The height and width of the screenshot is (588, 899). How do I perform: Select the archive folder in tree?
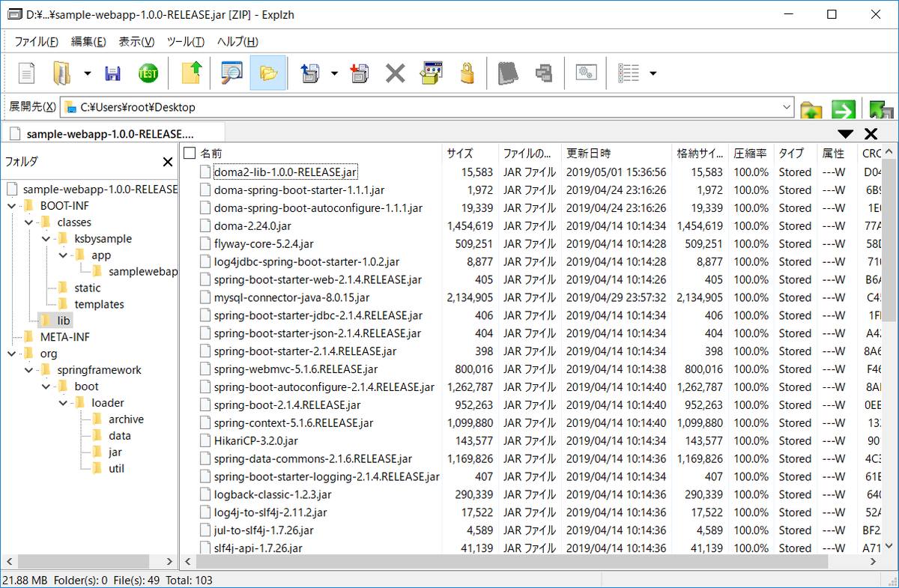tap(126, 419)
